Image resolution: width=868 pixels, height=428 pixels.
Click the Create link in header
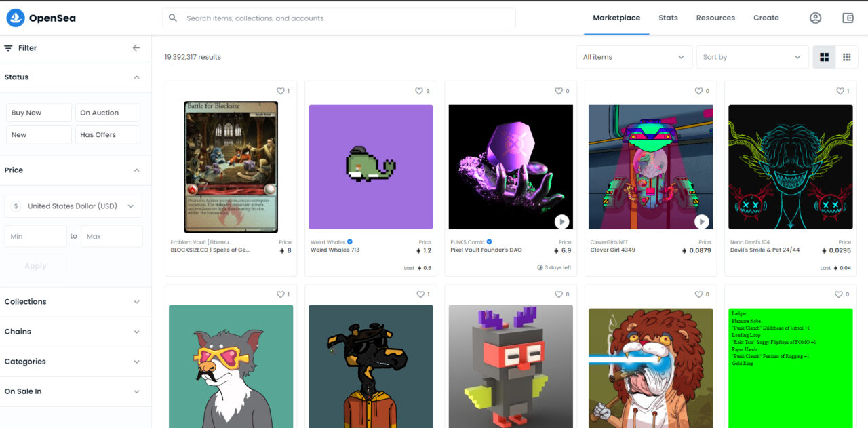(766, 18)
